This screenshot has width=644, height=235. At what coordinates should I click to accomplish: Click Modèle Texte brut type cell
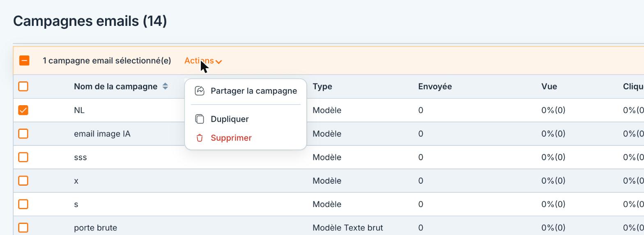(347, 228)
